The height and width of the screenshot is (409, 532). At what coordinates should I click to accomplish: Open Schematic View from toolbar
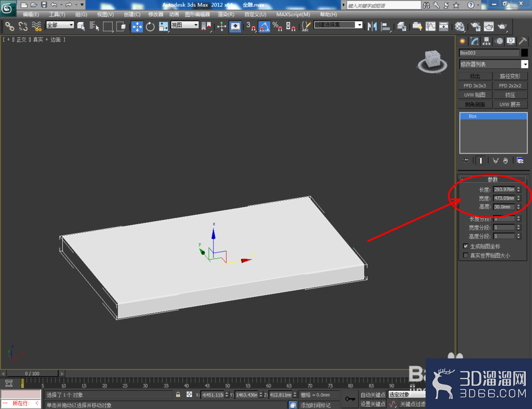click(x=444, y=27)
